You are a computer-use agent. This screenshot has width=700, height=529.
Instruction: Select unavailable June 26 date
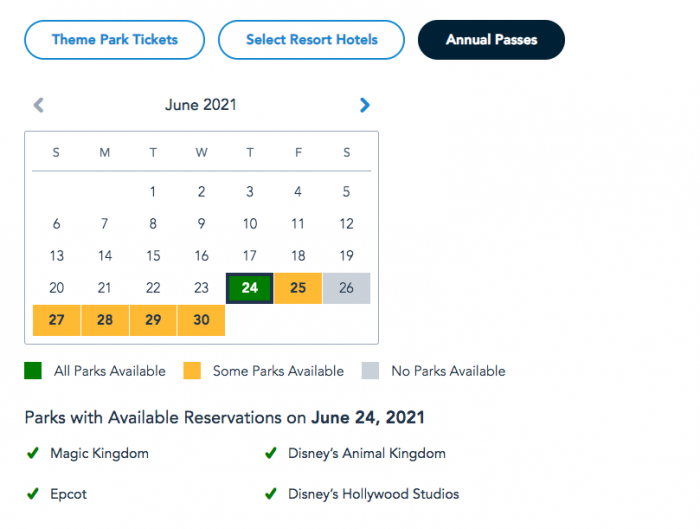point(346,288)
